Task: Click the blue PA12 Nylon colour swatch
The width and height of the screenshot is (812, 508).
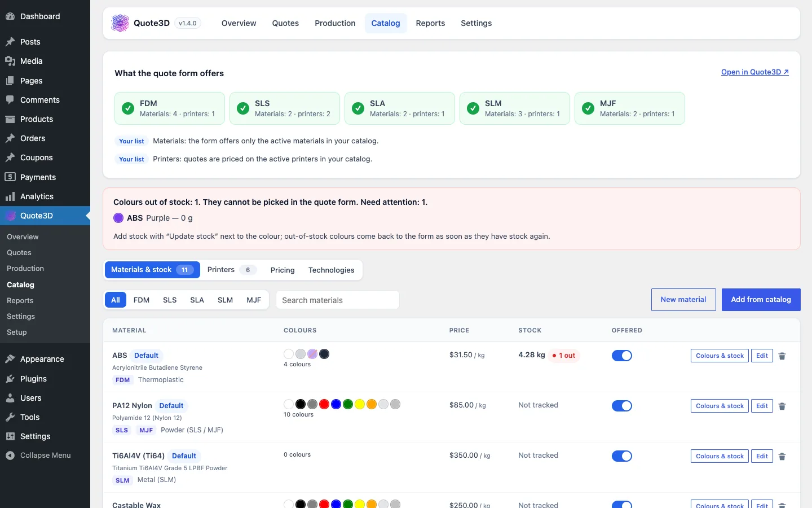Action: click(336, 404)
